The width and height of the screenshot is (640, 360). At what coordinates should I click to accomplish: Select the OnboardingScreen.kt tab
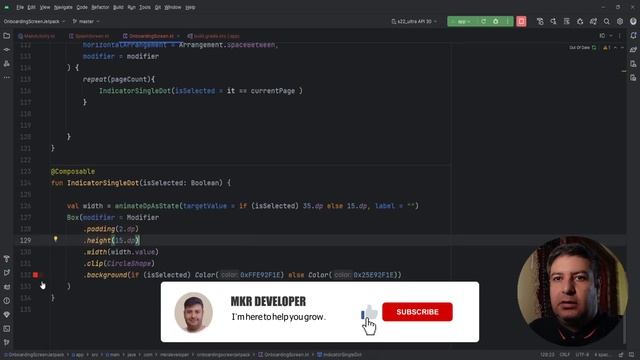point(148,36)
